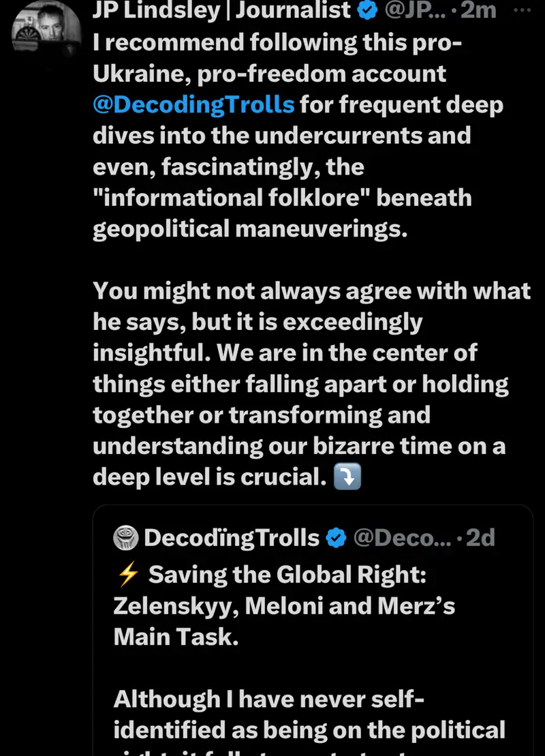Open the tweet's three-dot more options menu

pyautogui.click(x=519, y=10)
